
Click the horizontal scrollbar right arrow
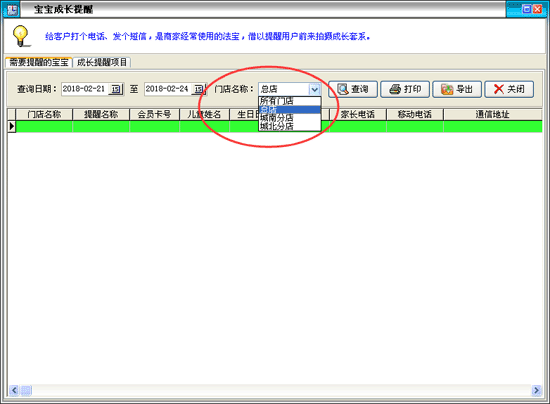coord(536,390)
